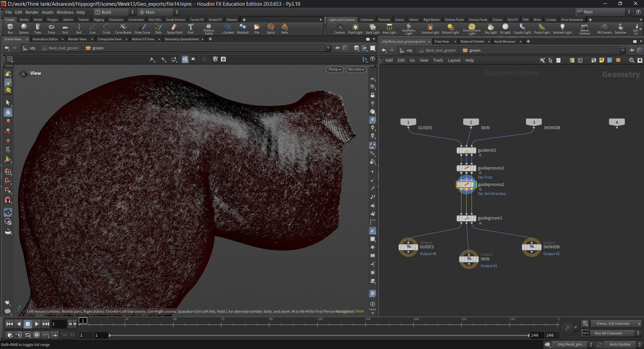Open the Render menu
This screenshot has width=644, height=349.
32,12
